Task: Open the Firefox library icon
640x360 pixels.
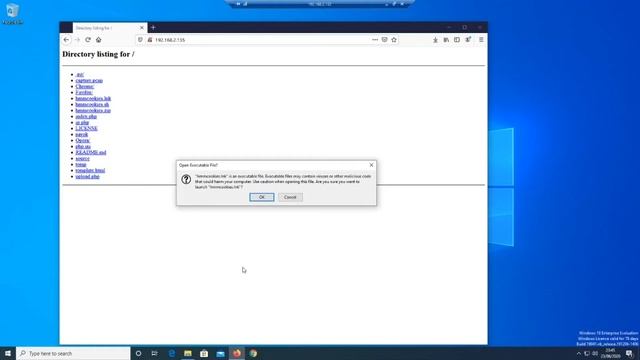Action: tap(446, 40)
